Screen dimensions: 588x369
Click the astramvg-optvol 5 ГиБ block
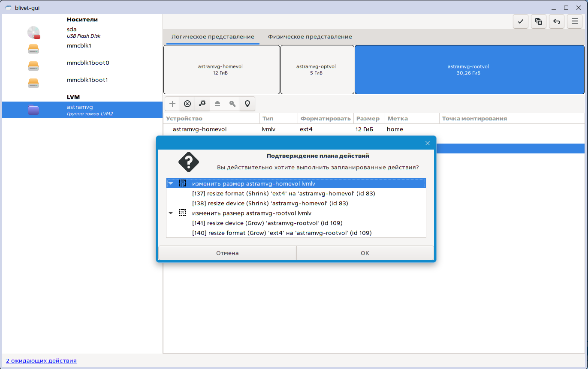tap(316, 69)
